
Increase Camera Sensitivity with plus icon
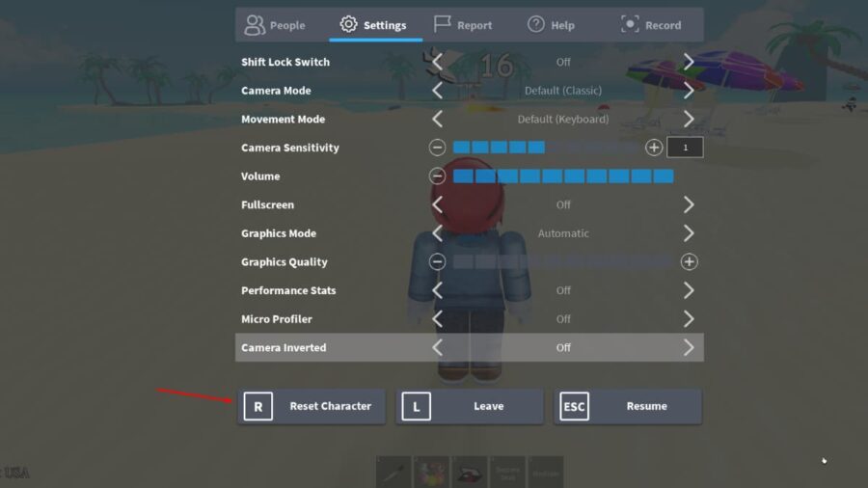click(x=654, y=148)
